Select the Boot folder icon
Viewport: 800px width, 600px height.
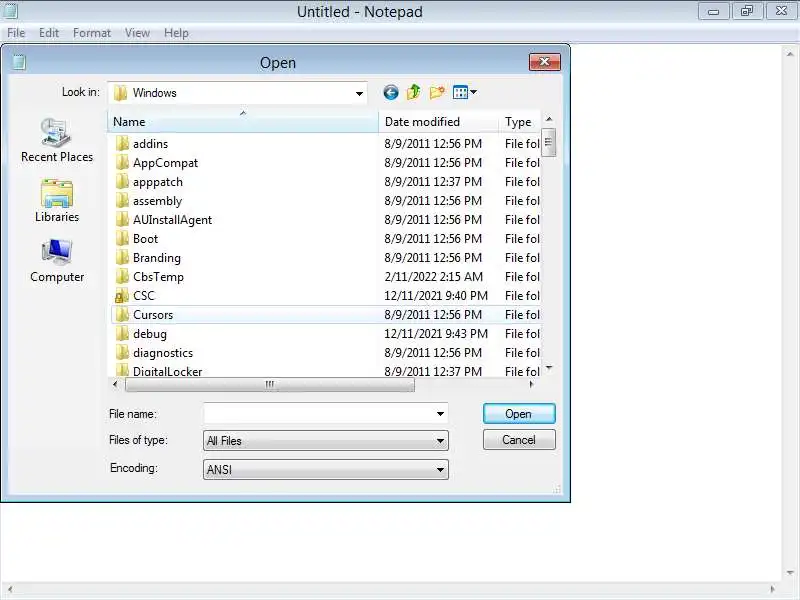[122, 239]
